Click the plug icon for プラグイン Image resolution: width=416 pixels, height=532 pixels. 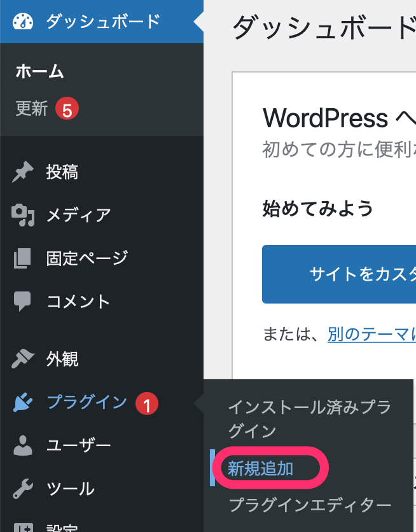click(23, 402)
